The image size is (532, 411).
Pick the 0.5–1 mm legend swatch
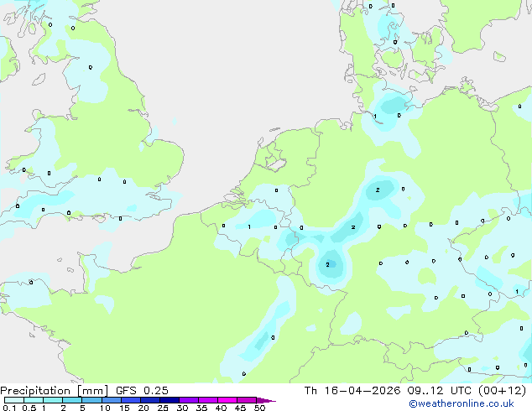pos(34,400)
